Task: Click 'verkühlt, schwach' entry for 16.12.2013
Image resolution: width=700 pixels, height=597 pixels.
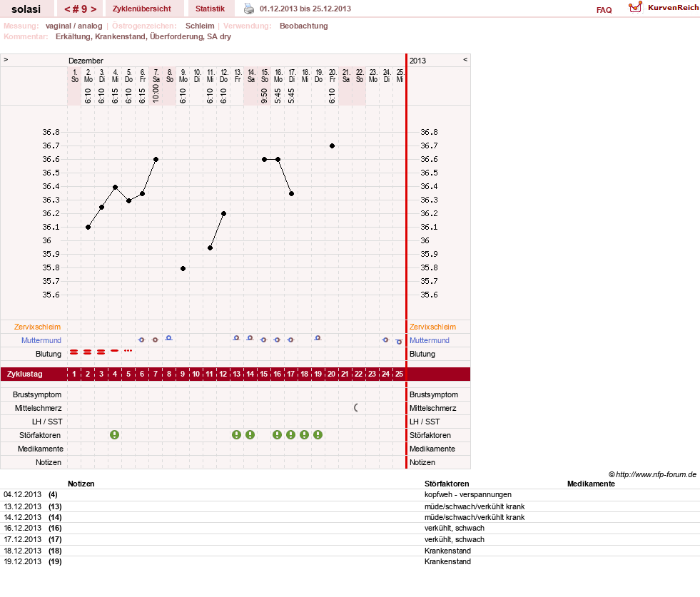Action: pyautogui.click(x=455, y=528)
